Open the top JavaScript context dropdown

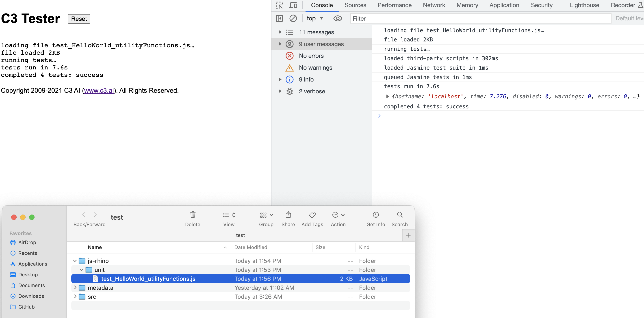[x=315, y=19]
